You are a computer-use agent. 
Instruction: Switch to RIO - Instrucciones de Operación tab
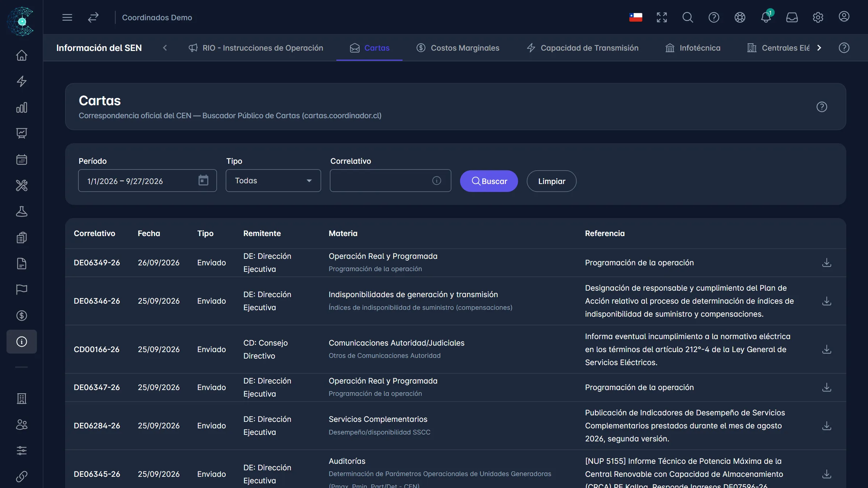point(256,48)
